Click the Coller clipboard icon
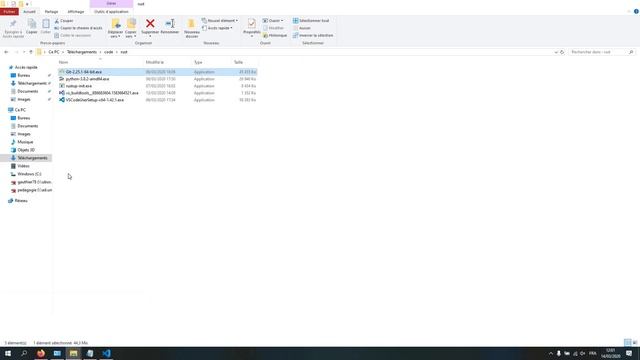The height and width of the screenshot is (360, 640). (46, 24)
